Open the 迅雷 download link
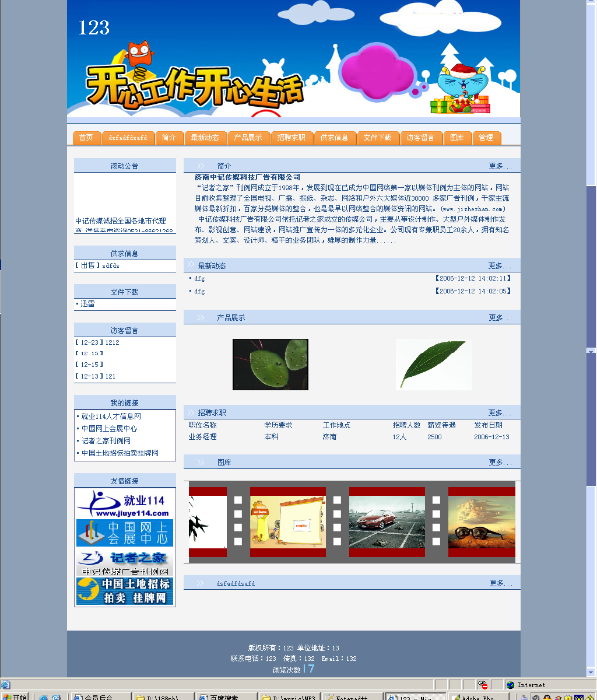Viewport: 597px width, 700px height. [x=87, y=304]
